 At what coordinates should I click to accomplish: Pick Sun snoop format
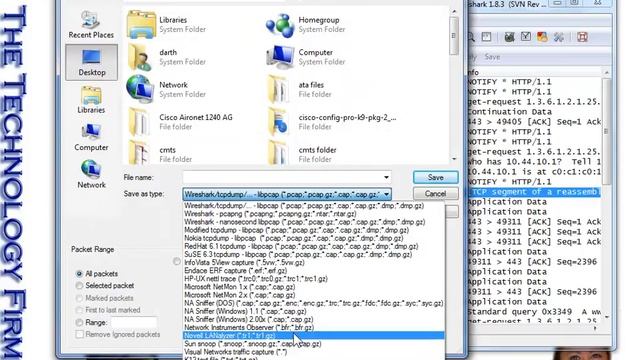[x=313, y=344]
